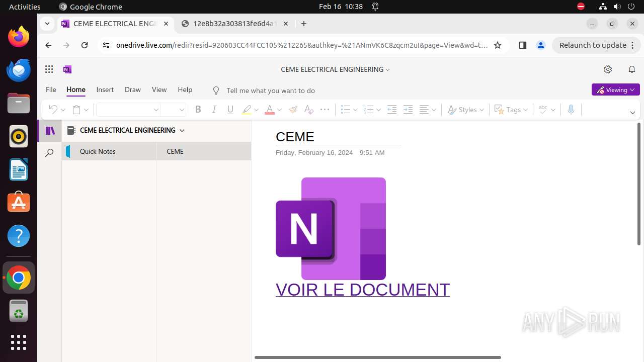The image size is (644, 362).
Task: Open the alignment dropdown arrow
Action: [434, 110]
